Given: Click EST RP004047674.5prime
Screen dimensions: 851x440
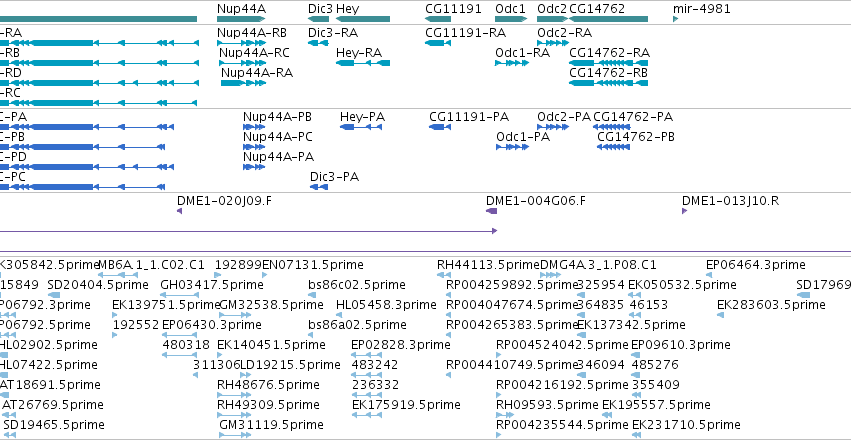Looking at the screenshot, I should coord(449,315).
